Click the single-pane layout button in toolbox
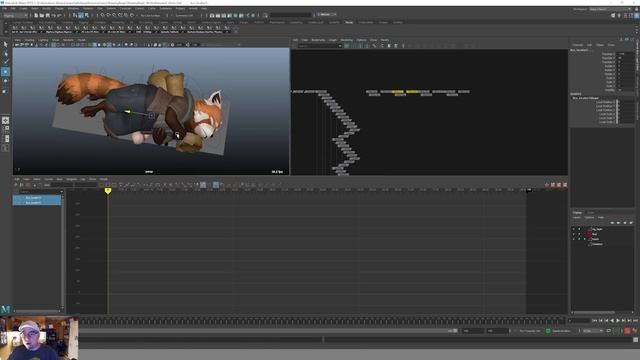 (x=5, y=120)
